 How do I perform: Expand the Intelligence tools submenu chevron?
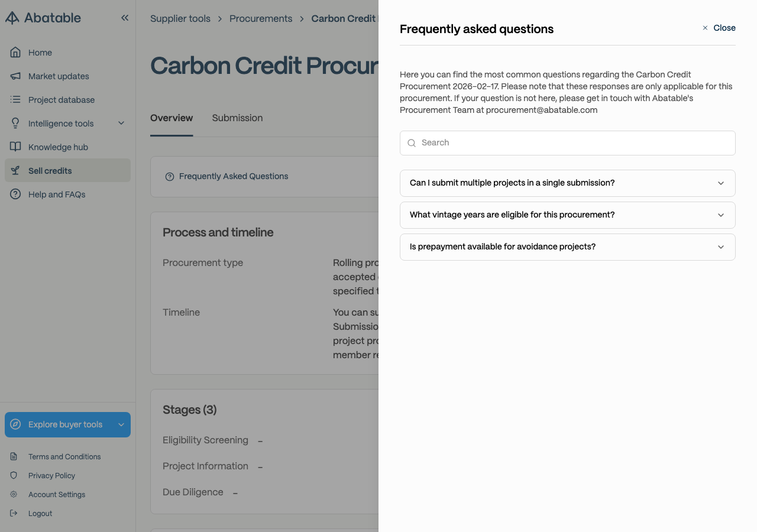(x=121, y=123)
